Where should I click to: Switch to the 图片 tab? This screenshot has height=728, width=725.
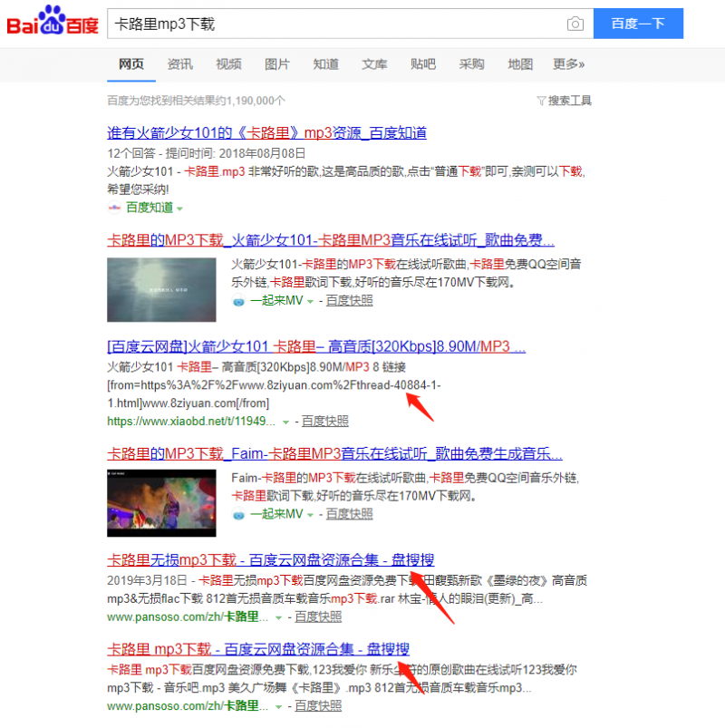277,64
